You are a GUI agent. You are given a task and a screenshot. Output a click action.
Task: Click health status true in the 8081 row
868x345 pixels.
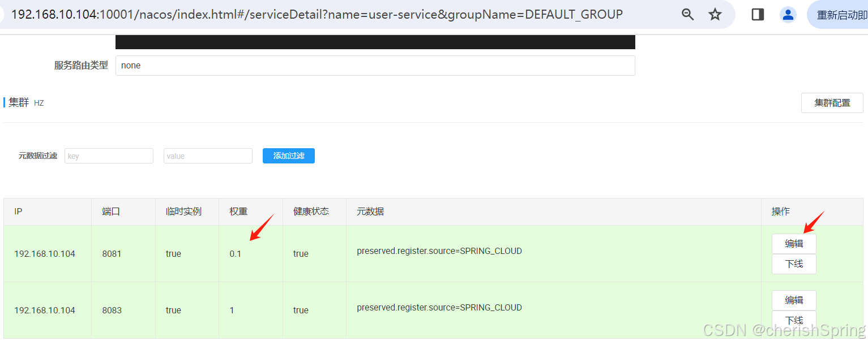[x=301, y=254]
